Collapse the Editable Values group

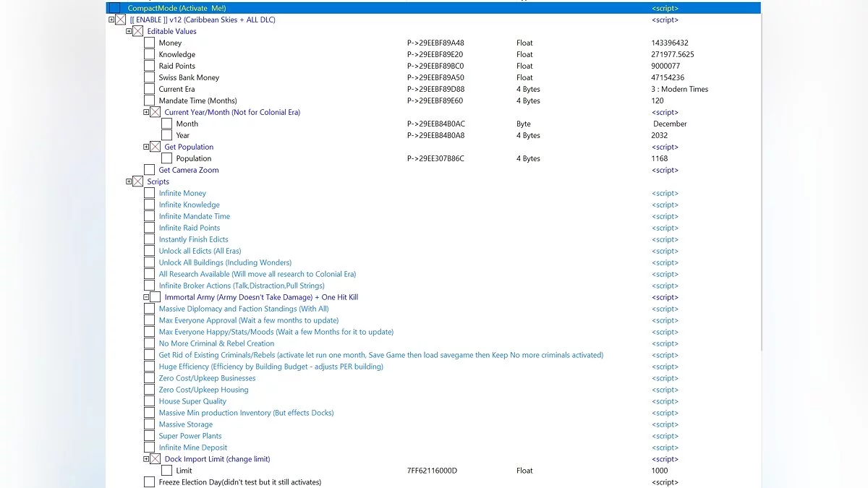click(129, 31)
